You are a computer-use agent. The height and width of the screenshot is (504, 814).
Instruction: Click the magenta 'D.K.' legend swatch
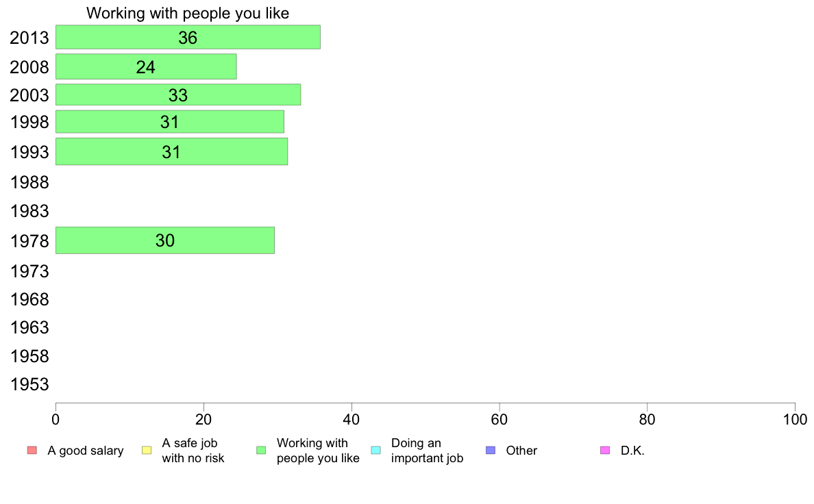click(x=605, y=450)
